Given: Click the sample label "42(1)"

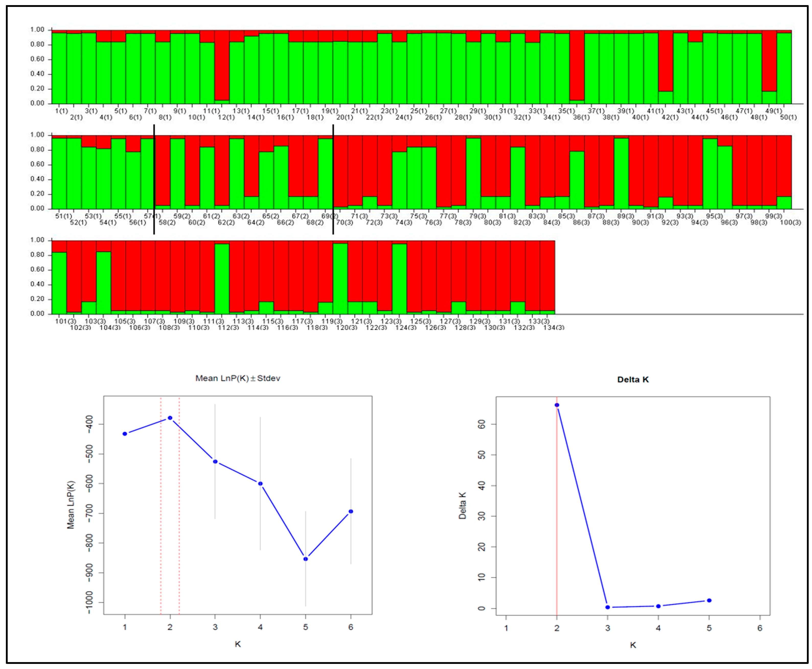Looking at the screenshot, I should point(670,117).
